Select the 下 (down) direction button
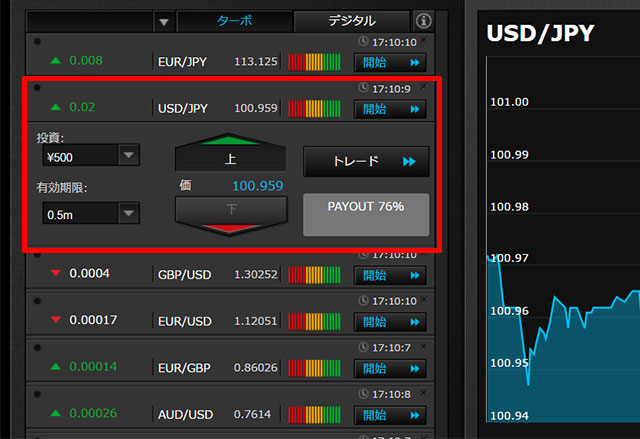 (x=231, y=215)
